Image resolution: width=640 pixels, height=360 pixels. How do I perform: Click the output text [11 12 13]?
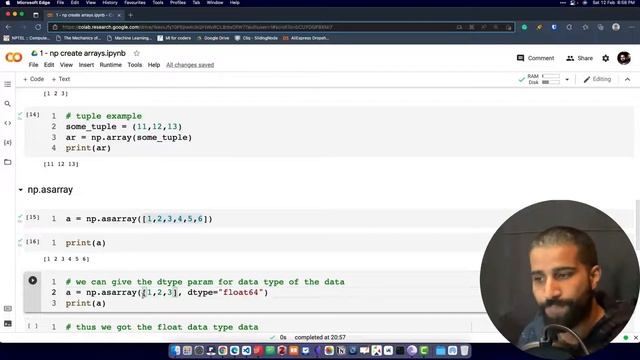[x=61, y=164]
